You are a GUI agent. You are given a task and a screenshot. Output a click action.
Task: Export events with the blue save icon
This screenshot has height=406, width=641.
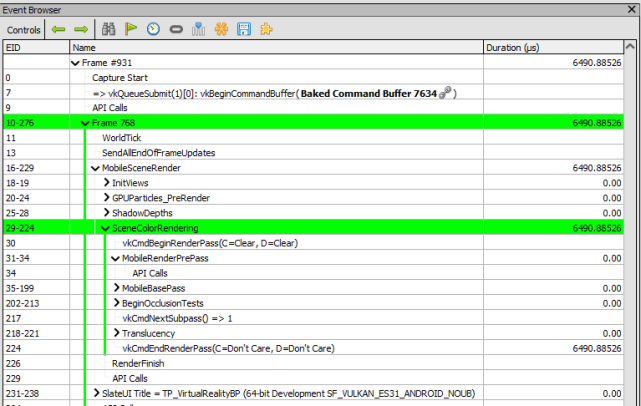pos(244,29)
